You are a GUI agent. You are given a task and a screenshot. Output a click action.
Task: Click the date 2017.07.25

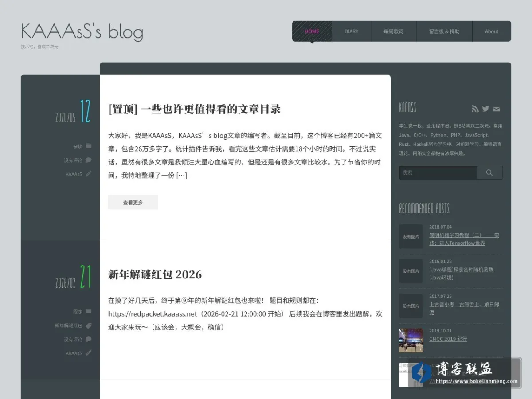pyautogui.click(x=440, y=297)
